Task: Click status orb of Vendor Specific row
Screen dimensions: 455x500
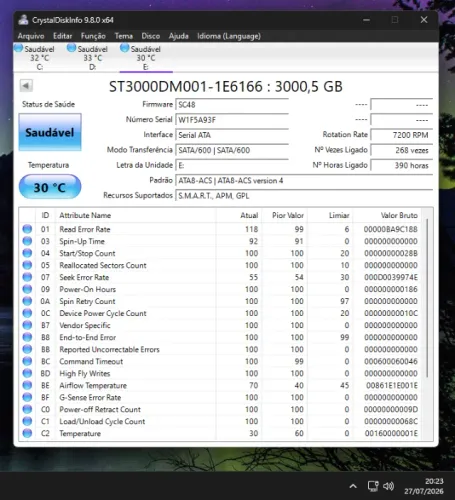Action: (27, 325)
